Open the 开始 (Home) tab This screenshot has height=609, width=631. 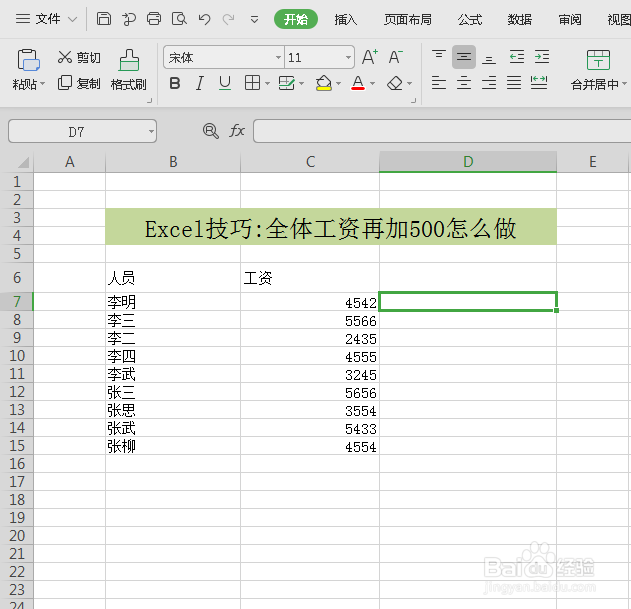click(x=296, y=19)
